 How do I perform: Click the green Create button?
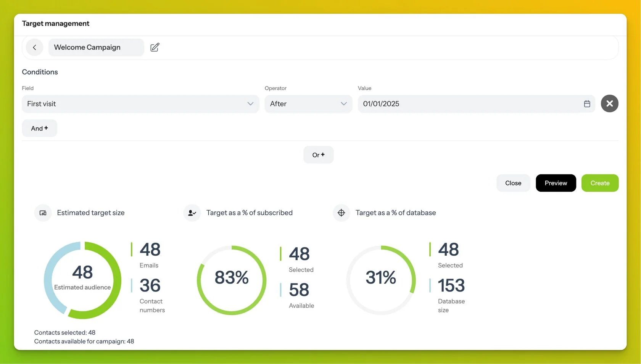point(600,183)
